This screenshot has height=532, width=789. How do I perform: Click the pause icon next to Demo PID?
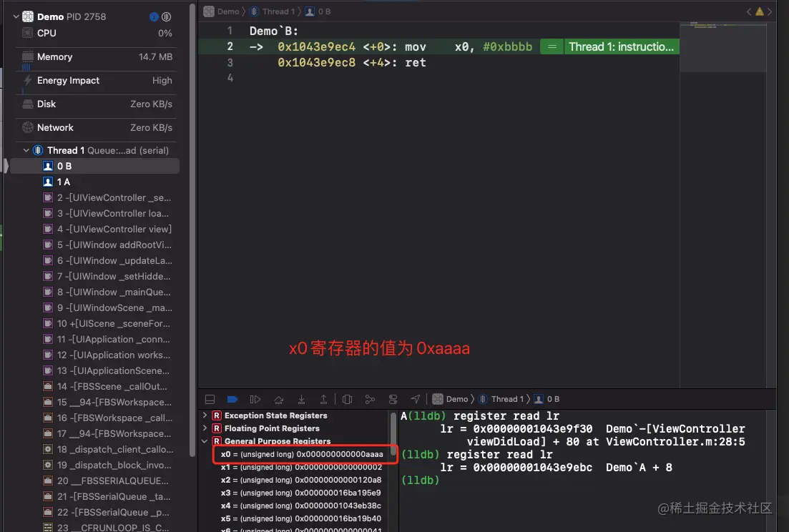click(x=166, y=17)
